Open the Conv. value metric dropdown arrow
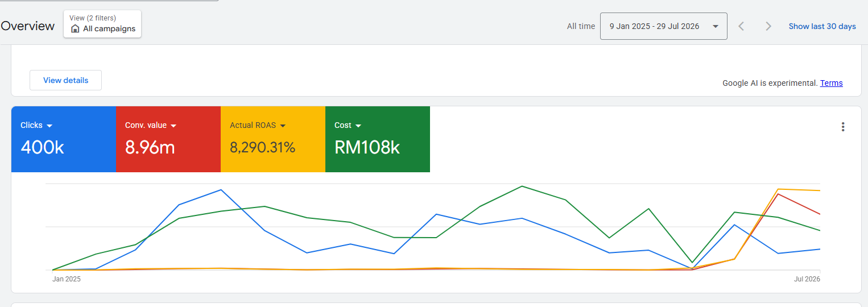The width and height of the screenshot is (868, 307). (173, 126)
